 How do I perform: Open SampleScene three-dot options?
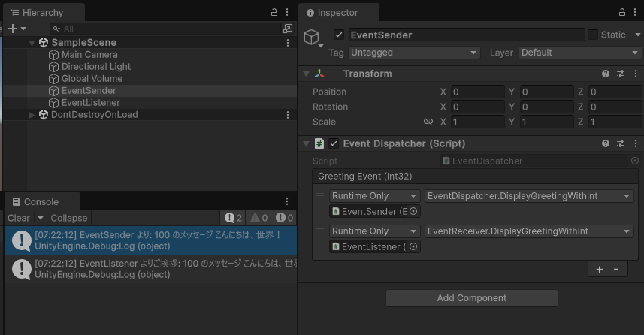coord(288,43)
